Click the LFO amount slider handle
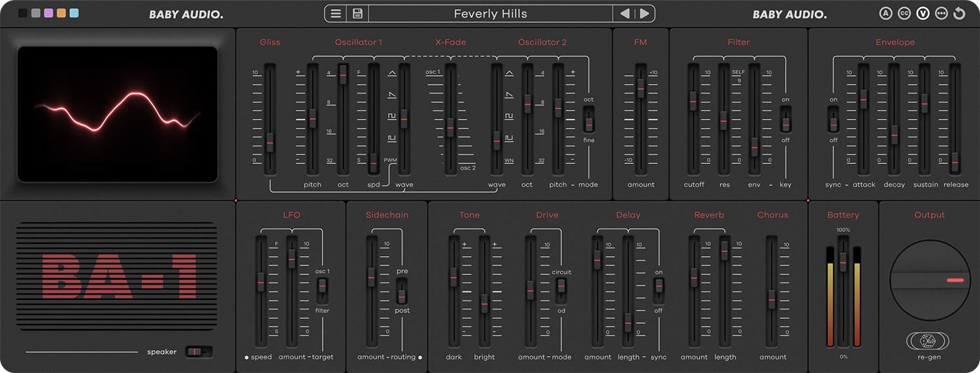Viewport: 980px width, 373px height. [x=291, y=259]
